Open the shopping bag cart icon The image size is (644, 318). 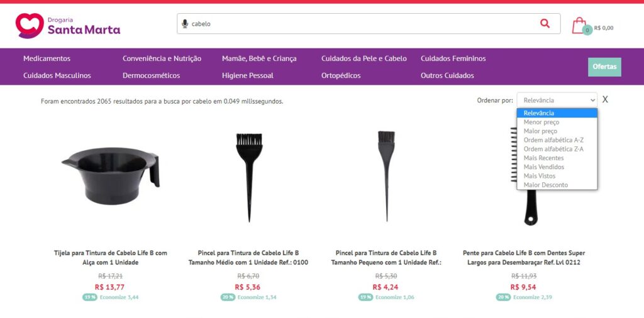[579, 25]
